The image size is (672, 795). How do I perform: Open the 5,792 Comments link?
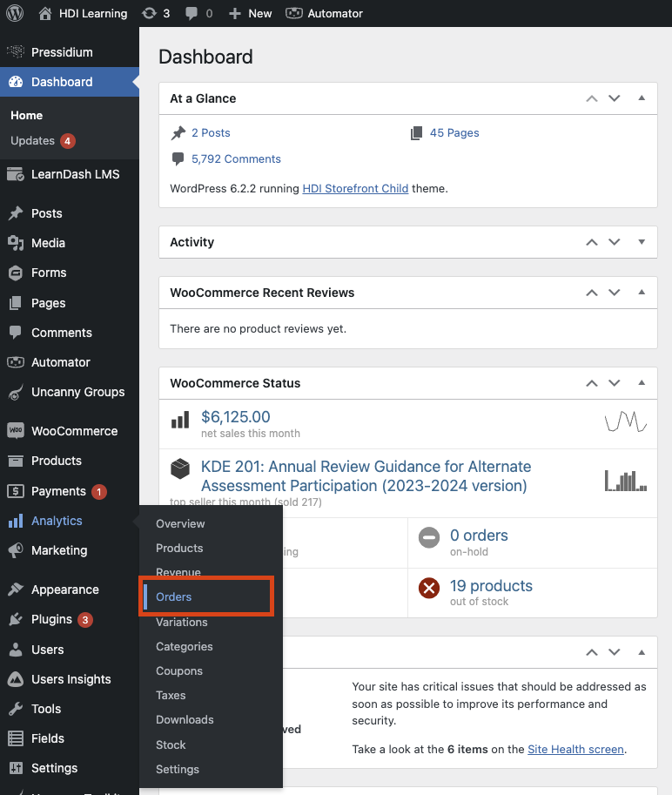(236, 158)
